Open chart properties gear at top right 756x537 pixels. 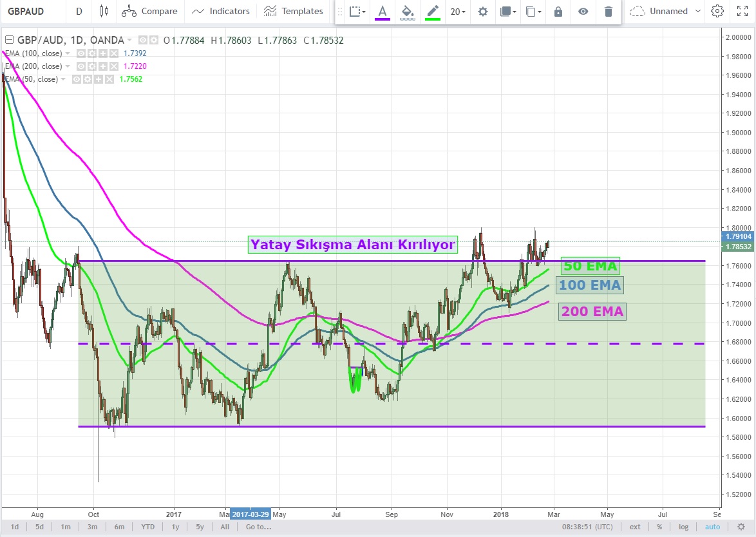tap(717, 11)
